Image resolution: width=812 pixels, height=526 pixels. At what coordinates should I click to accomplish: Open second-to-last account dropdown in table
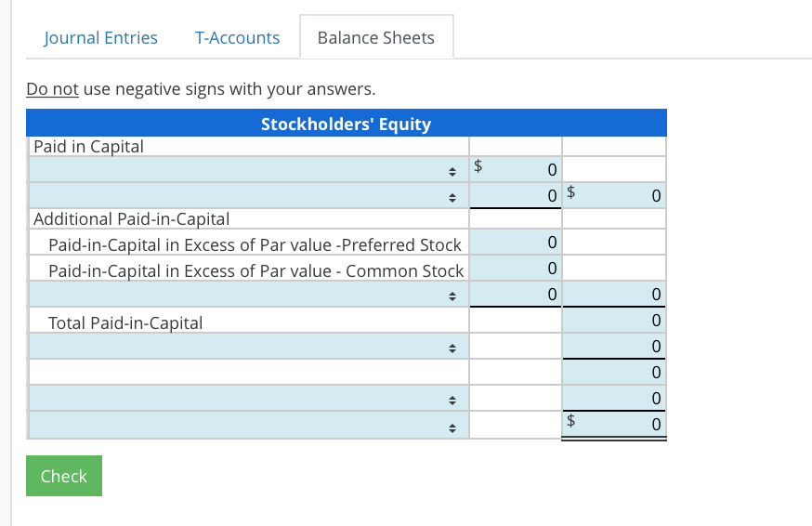coord(248,400)
